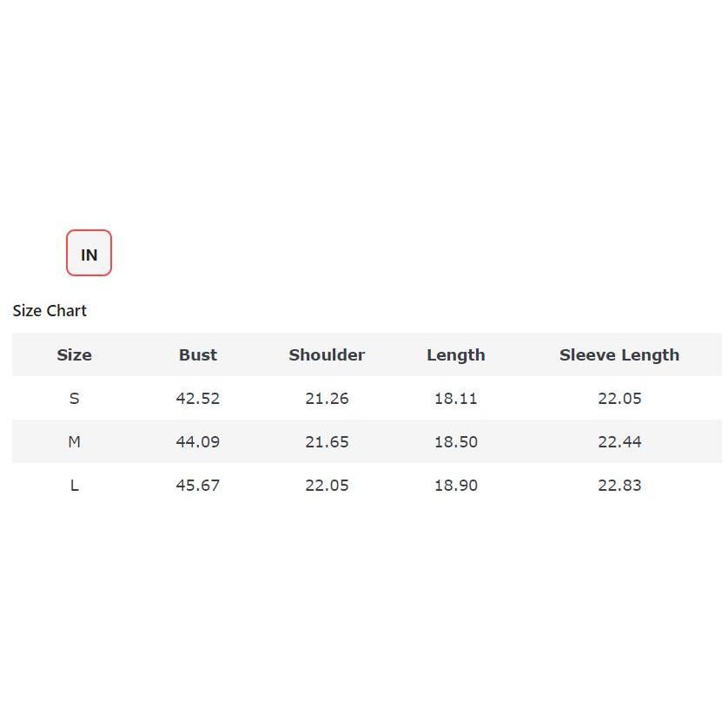This screenshot has height=728, width=728.
Task: Click length value 18.11
Action: (456, 399)
